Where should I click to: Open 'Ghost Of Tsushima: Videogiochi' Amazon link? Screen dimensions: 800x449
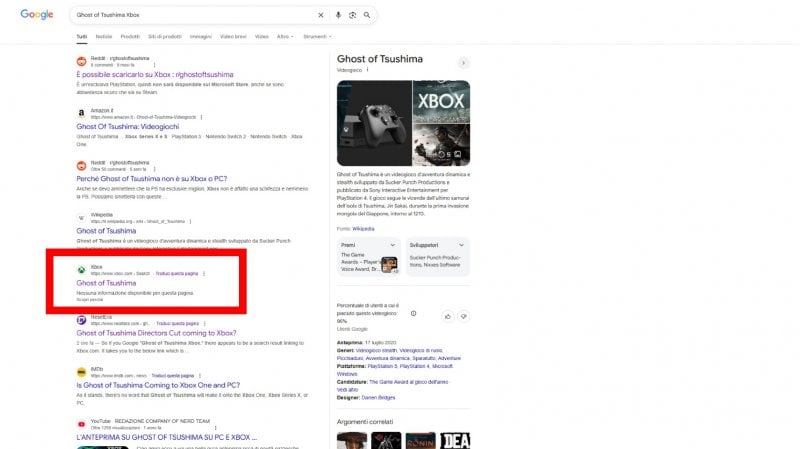131,127
